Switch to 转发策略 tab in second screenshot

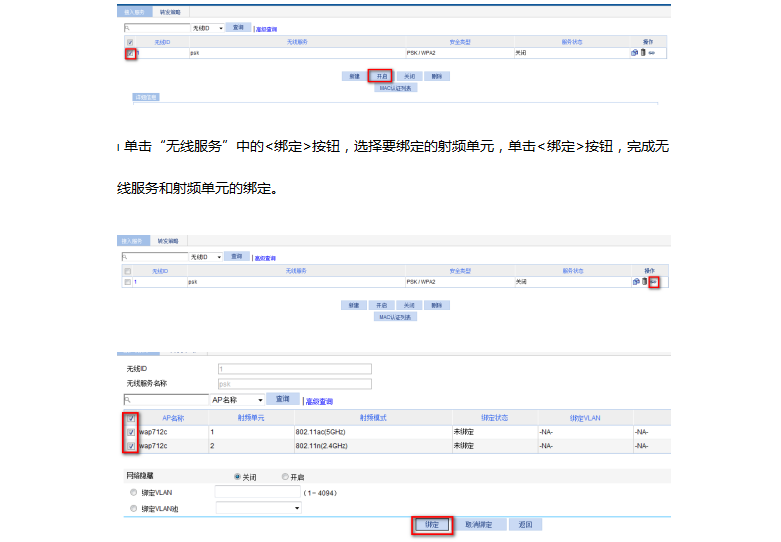[x=168, y=241]
